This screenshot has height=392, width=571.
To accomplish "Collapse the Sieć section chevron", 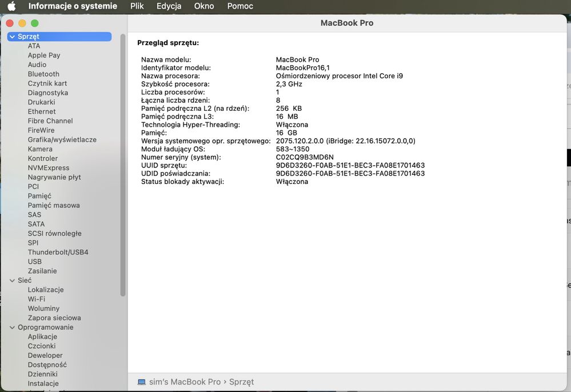I will 13,281.
